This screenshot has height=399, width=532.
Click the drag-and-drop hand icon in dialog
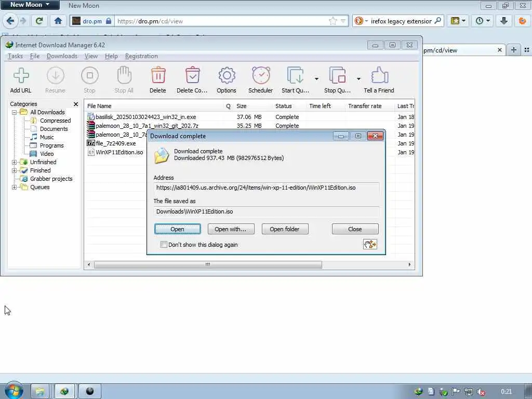(370, 244)
